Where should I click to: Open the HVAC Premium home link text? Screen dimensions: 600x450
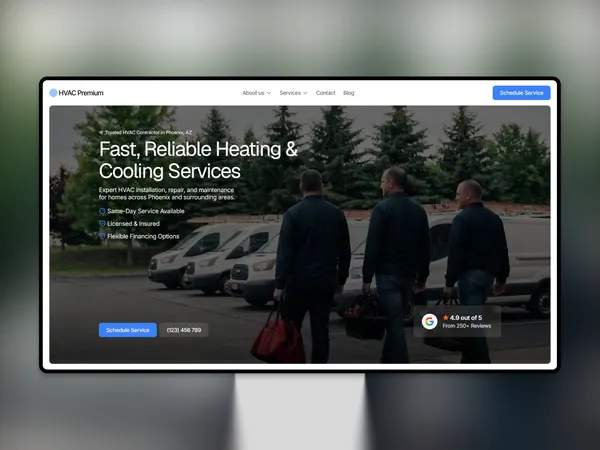81,93
